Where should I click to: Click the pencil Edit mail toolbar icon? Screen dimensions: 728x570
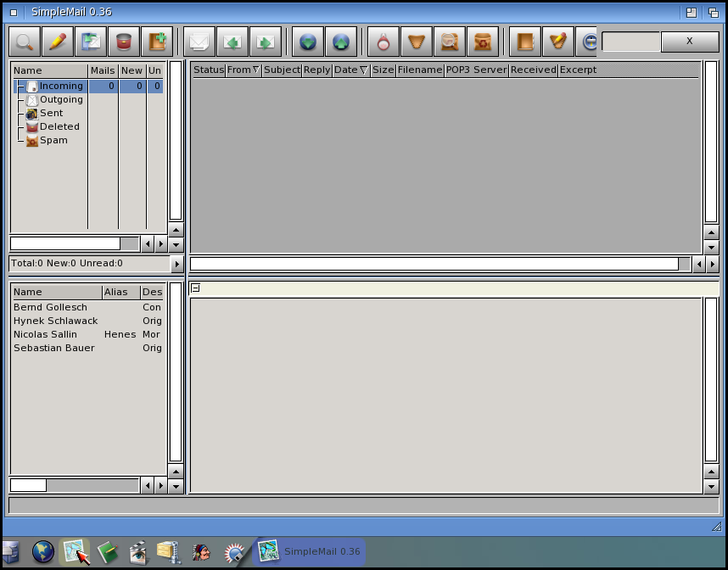pos(58,42)
